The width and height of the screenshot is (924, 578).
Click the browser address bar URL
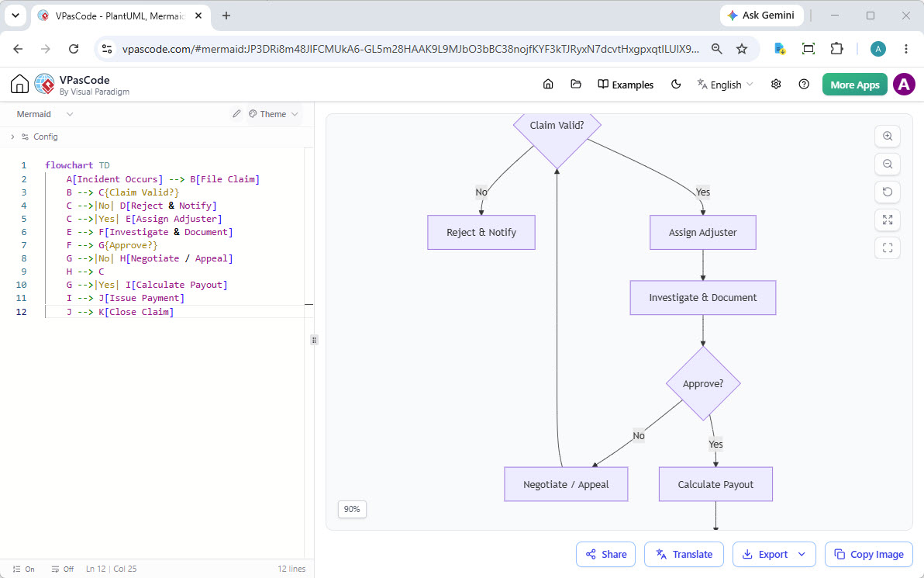411,49
